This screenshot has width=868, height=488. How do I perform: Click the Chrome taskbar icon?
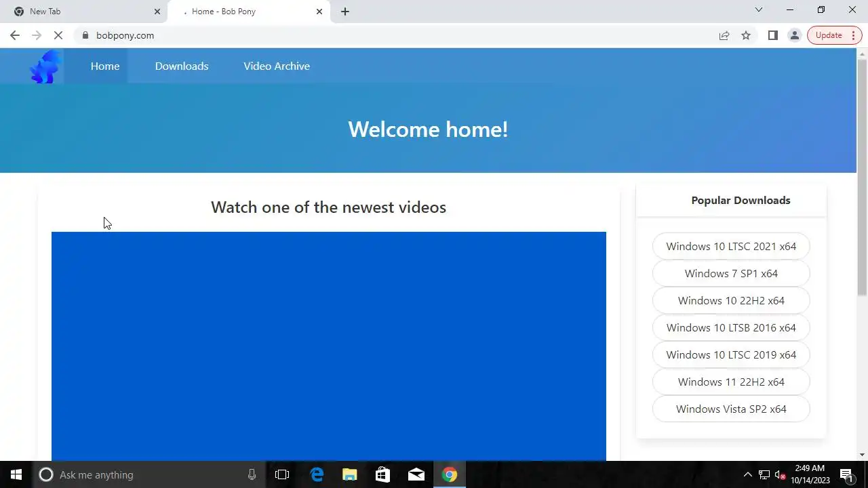450,474
